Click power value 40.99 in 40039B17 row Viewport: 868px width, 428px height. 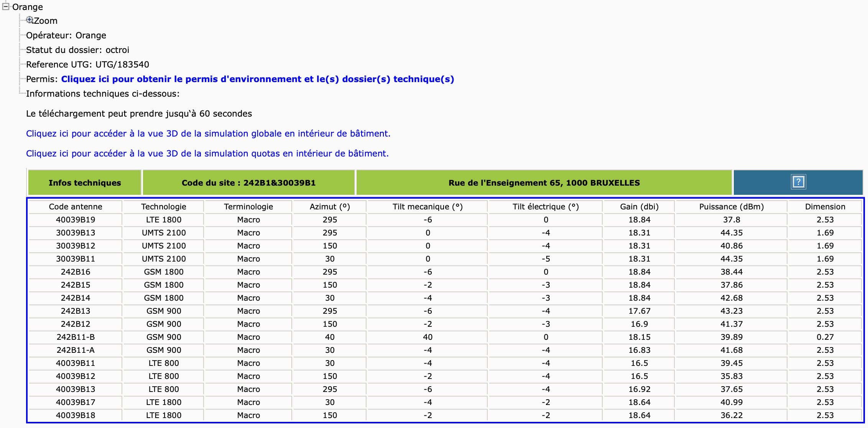pyautogui.click(x=732, y=402)
